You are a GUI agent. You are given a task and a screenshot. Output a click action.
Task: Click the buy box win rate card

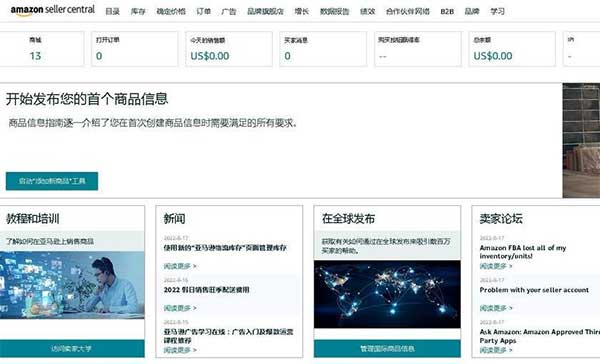418,49
